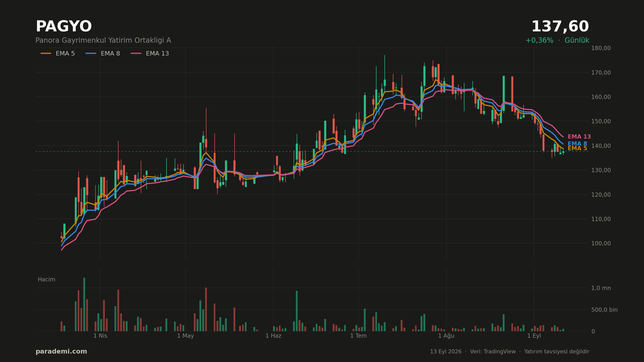Select the 170,00 price axis label
Image resolution: width=644 pixels, height=362 pixels.
(x=601, y=73)
